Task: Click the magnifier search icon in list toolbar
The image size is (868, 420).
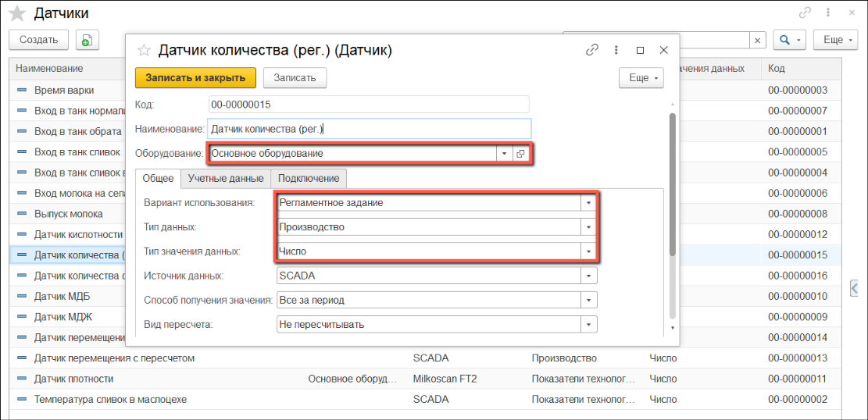Action: (784, 40)
